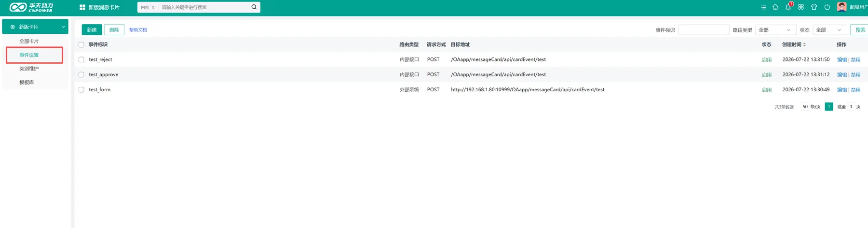Check the test_reject row checkbox

tap(81, 60)
